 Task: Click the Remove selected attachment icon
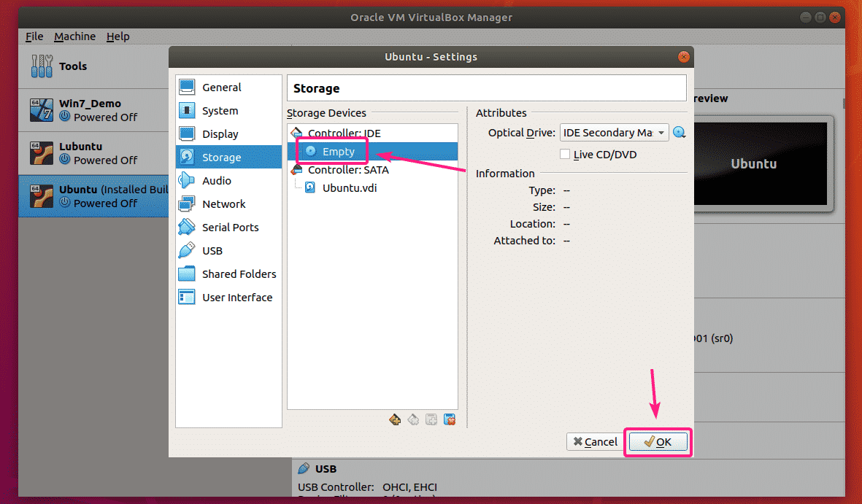point(450,420)
